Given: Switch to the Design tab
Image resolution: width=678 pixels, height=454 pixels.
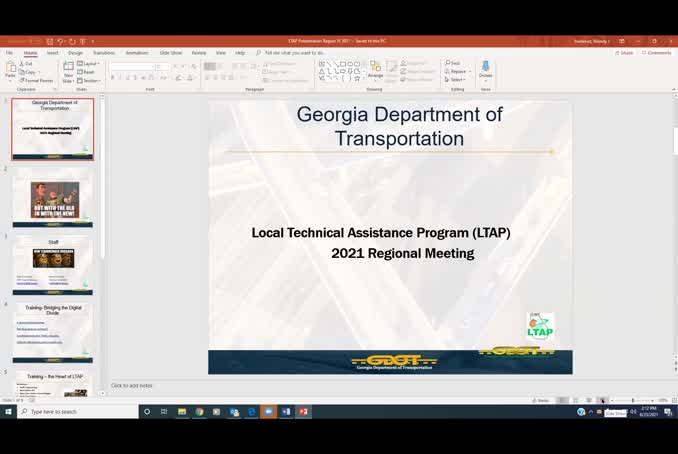Looking at the screenshot, I should coord(75,53).
